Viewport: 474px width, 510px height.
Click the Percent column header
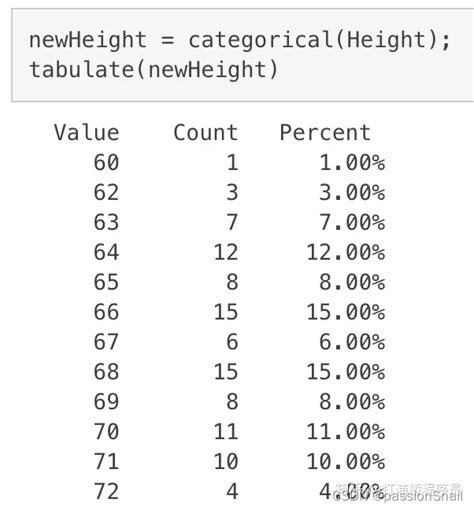pyautogui.click(x=325, y=132)
